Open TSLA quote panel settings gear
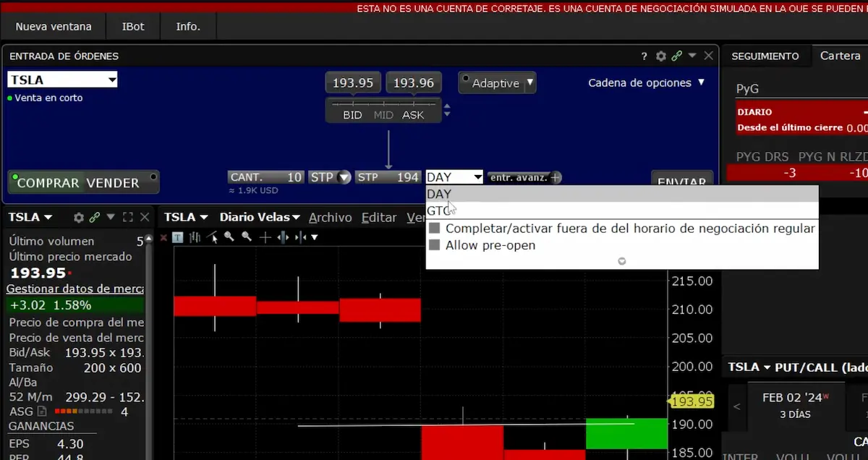The height and width of the screenshot is (460, 868). coord(79,217)
